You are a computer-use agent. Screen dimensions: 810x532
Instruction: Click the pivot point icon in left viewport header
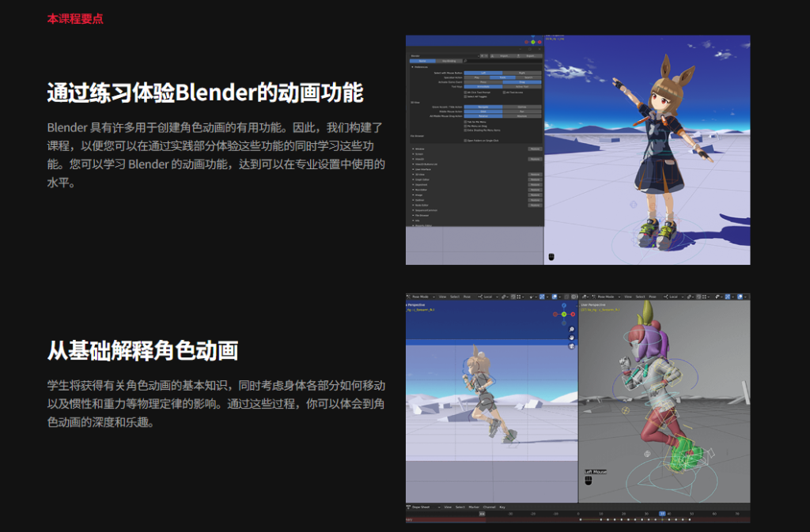503,296
